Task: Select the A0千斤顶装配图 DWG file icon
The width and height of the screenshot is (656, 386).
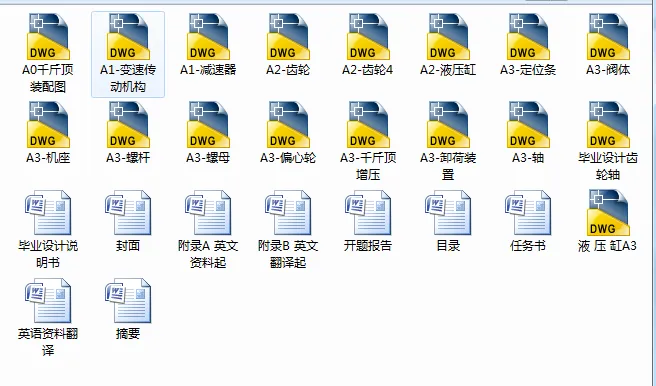Action: (48, 36)
